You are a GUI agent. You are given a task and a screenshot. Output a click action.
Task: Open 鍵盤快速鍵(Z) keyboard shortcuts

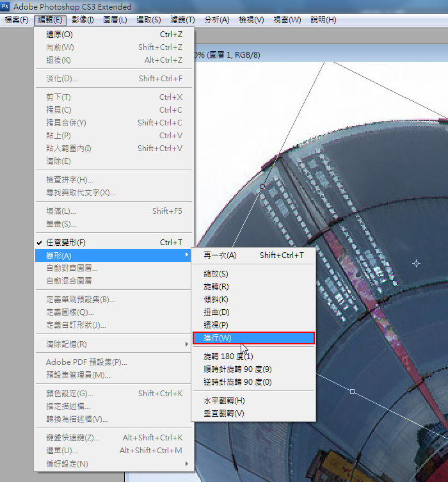(x=73, y=438)
